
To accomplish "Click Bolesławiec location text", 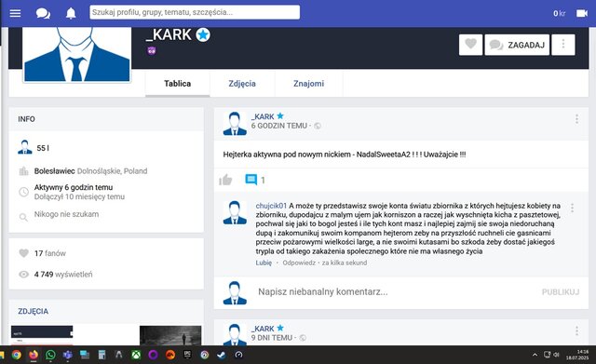I will (x=54, y=171).
